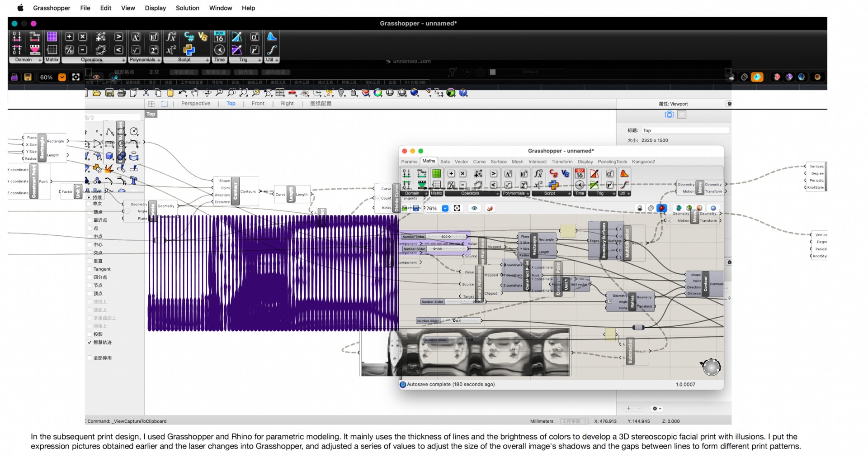Click Rhino help question mark icon

[463, 93]
